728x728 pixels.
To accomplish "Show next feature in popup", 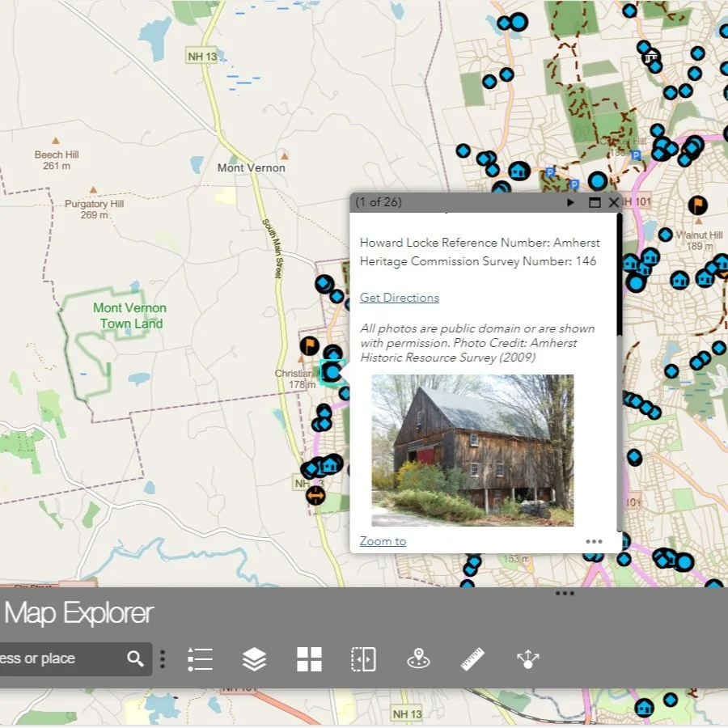I will (570, 202).
